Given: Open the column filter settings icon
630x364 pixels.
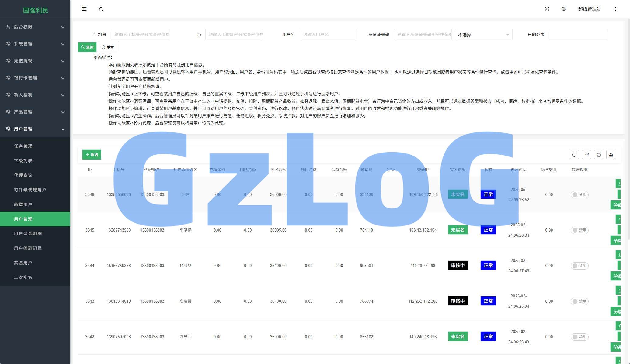Looking at the screenshot, I should [586, 155].
